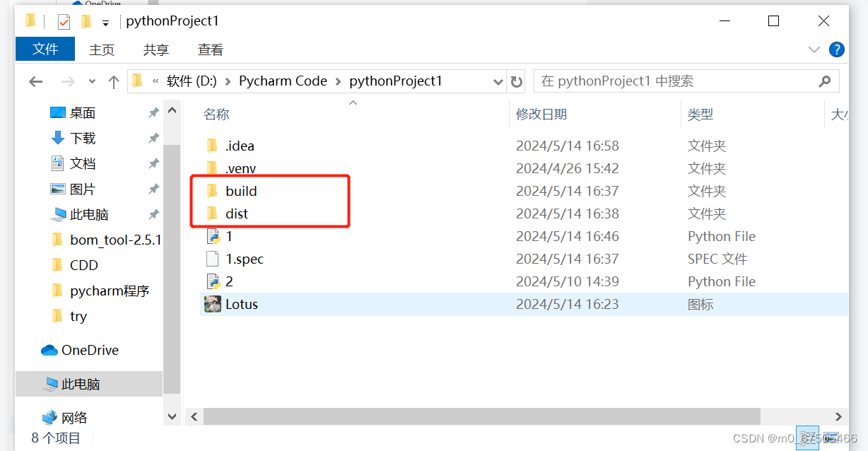Image resolution: width=868 pixels, height=451 pixels.
Task: Expand the ribbon using the chevron arrow
Action: click(x=814, y=49)
